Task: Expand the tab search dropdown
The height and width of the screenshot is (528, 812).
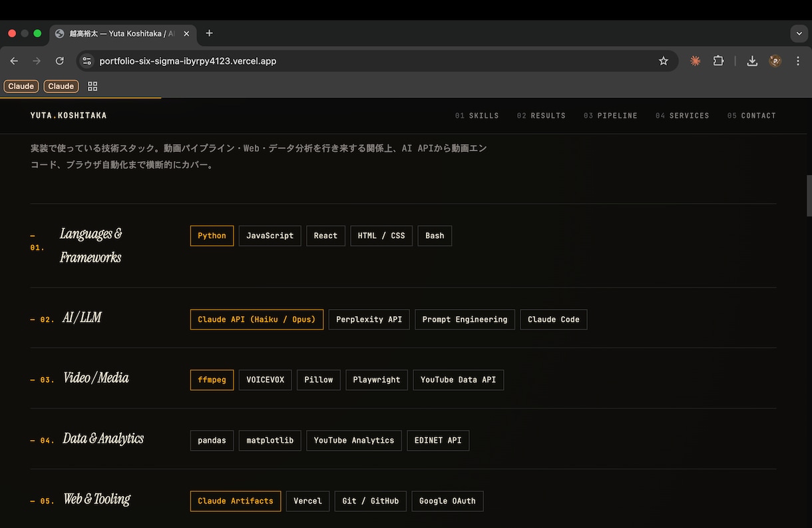Action: coord(798,33)
